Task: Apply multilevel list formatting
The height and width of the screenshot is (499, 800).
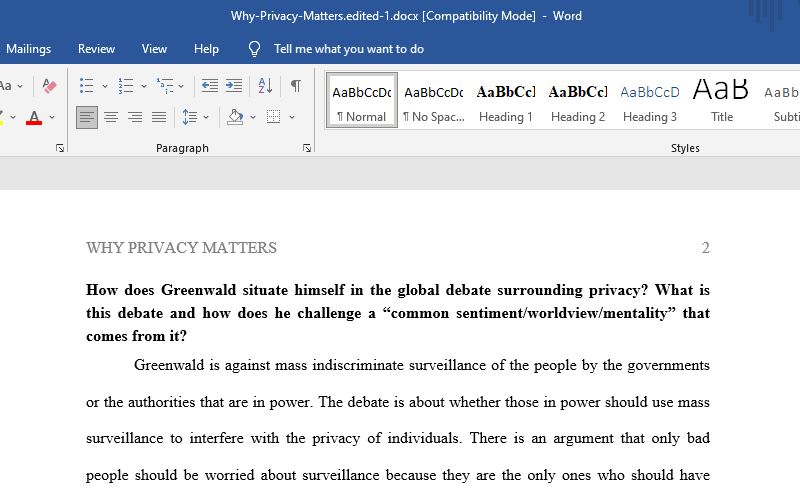Action: [165, 86]
